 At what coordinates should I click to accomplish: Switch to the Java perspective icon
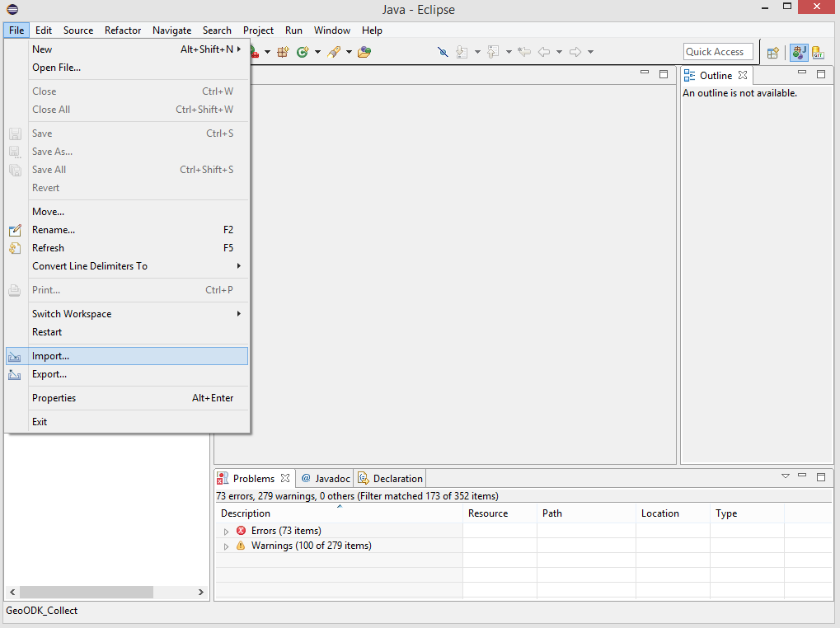(800, 53)
